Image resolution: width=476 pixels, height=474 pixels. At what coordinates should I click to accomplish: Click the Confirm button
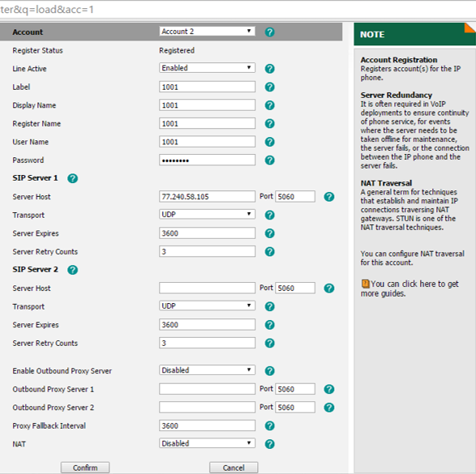[85, 468]
